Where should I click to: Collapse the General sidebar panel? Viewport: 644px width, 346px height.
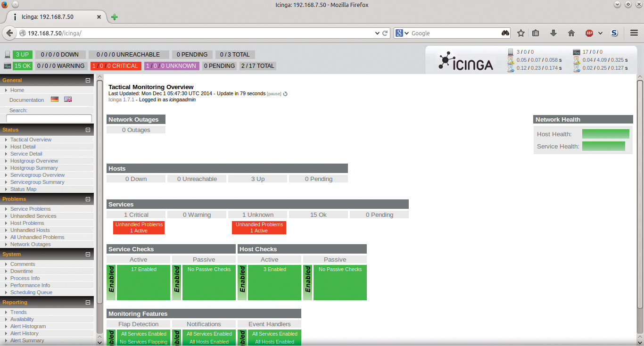point(88,80)
